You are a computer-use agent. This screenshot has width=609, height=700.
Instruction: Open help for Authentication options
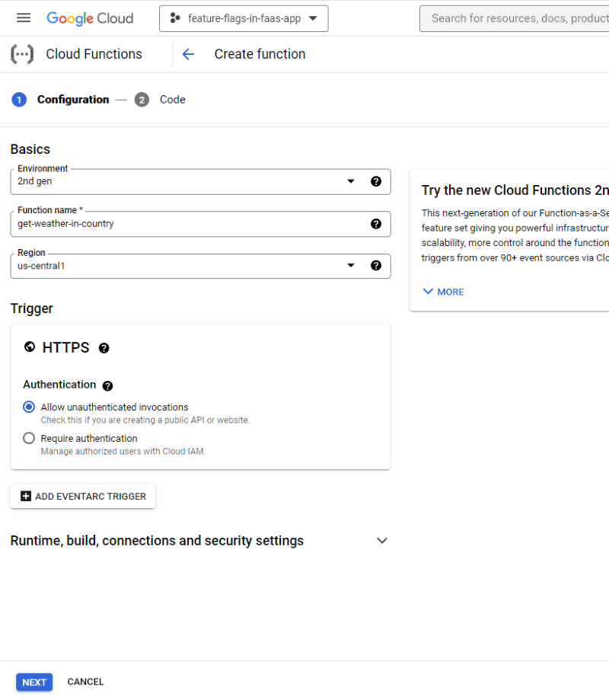(x=107, y=385)
